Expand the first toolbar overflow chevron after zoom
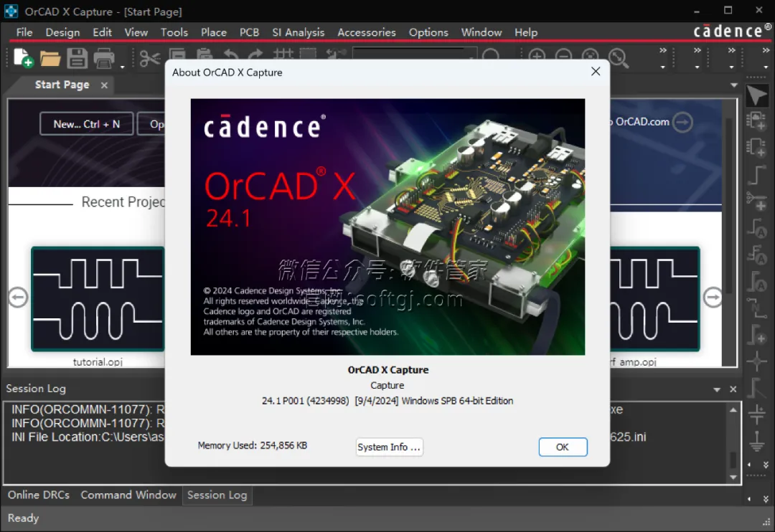This screenshot has height=532, width=775. pos(663,51)
